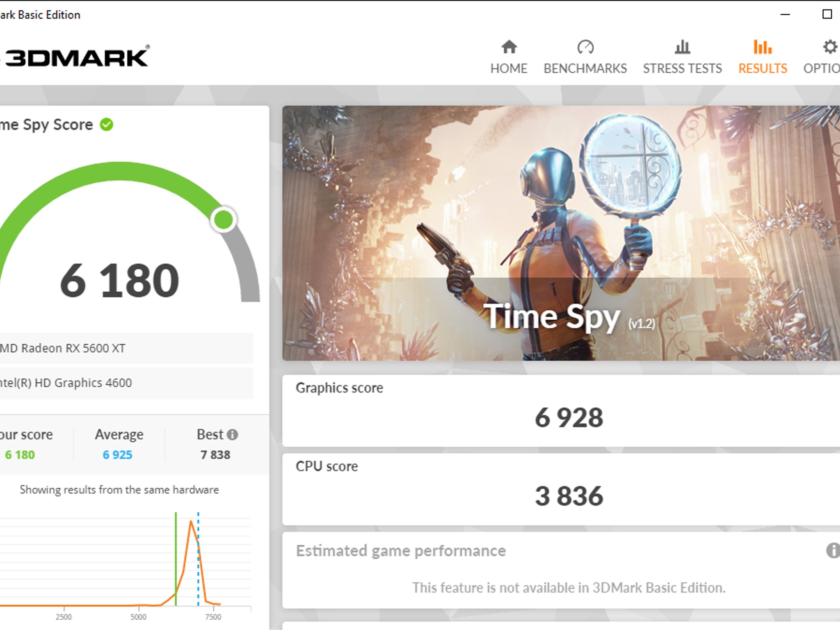Click the best score value 7 838

215,455
